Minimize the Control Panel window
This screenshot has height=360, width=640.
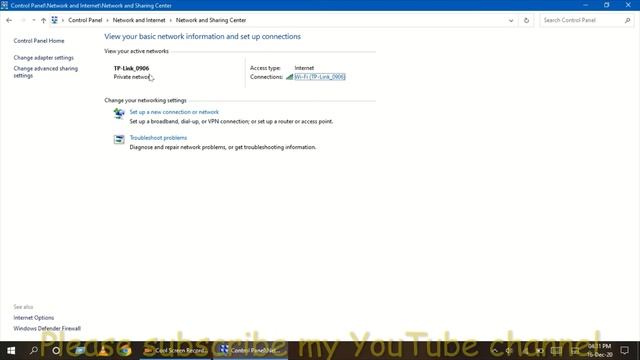[585, 5]
